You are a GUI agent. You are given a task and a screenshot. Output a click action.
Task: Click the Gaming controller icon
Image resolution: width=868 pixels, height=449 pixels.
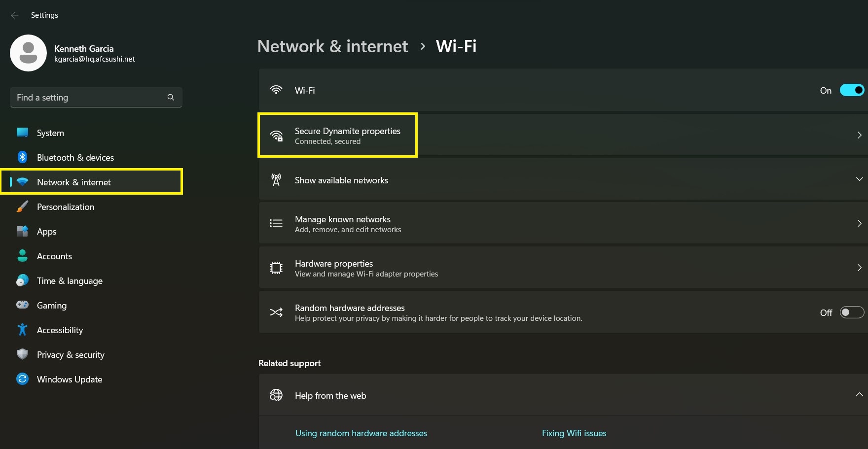tap(22, 305)
